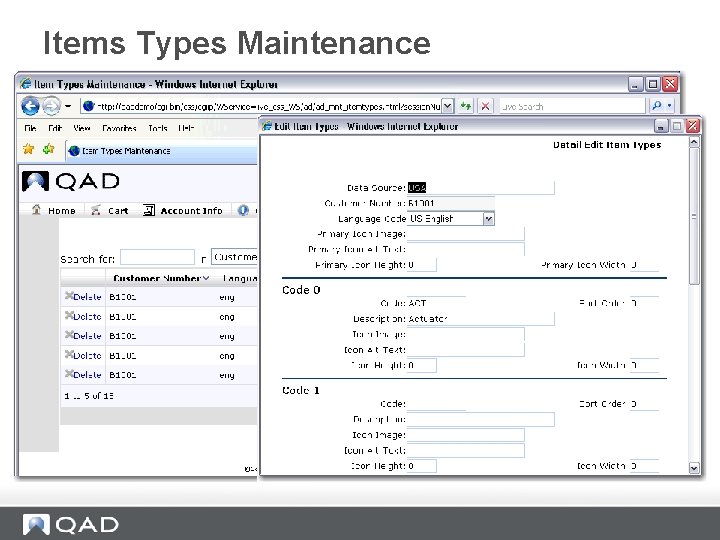Click the Code 0 Code field showing ACT
Image resolution: width=720 pixels, height=540 pixels.
pos(436,303)
